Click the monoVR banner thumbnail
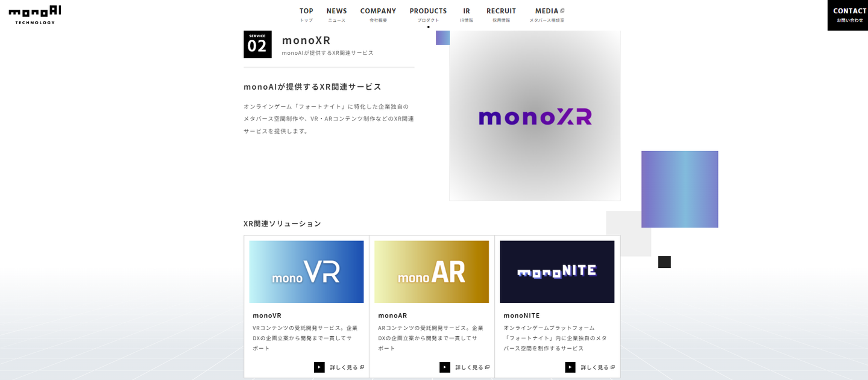 (x=306, y=272)
